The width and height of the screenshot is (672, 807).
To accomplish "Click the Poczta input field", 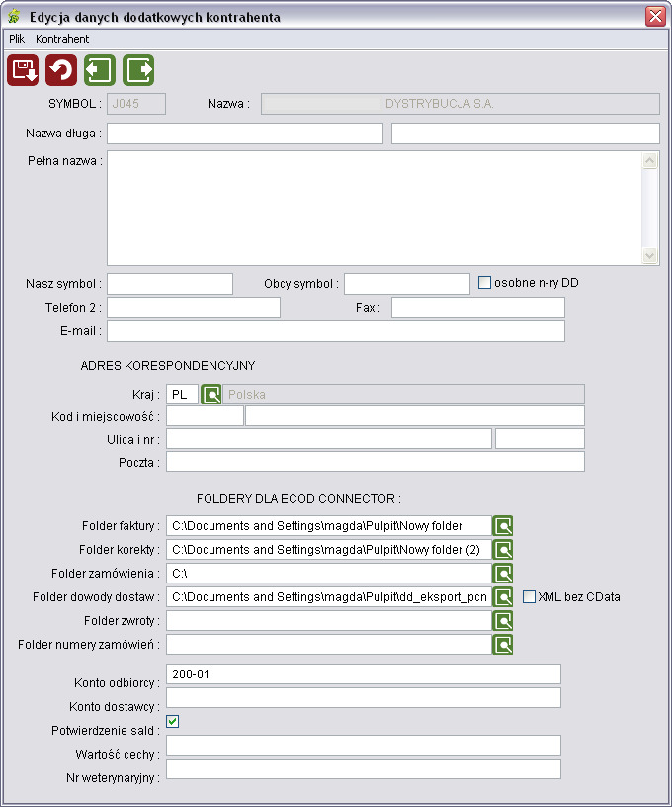I will 376,462.
